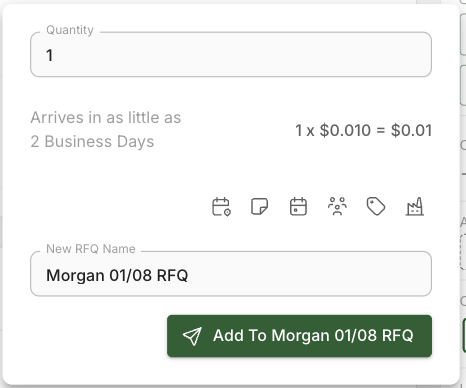This screenshot has width=466, height=388.
Task: Click the price tag icon
Action: 376,207
